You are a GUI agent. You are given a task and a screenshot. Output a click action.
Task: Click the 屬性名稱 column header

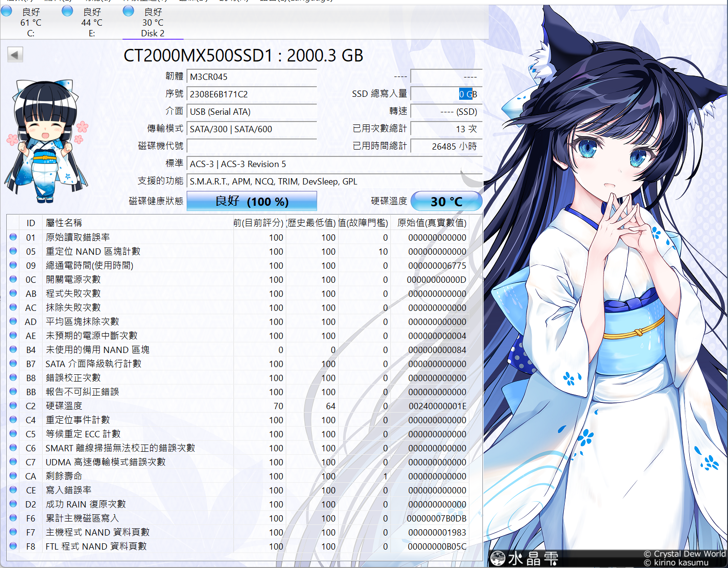(138, 223)
